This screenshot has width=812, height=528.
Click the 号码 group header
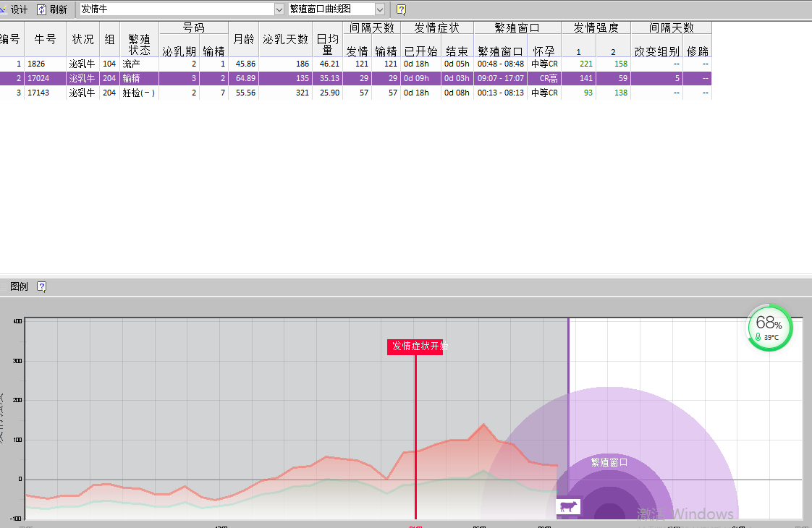(x=194, y=28)
